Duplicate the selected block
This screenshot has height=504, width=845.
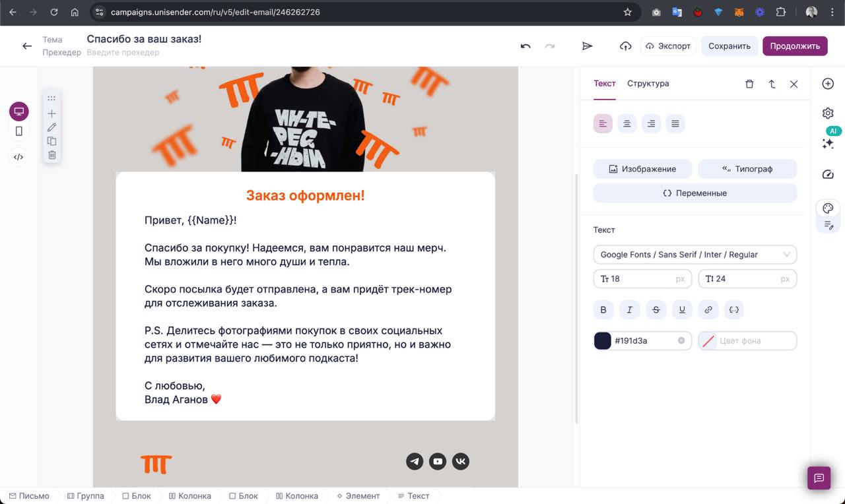click(51, 141)
